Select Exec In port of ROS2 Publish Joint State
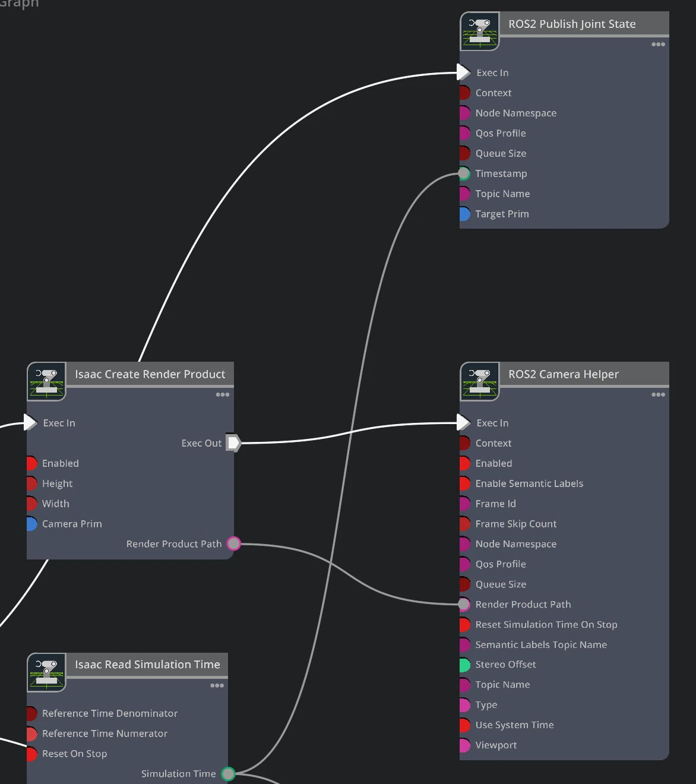 pyautogui.click(x=464, y=72)
